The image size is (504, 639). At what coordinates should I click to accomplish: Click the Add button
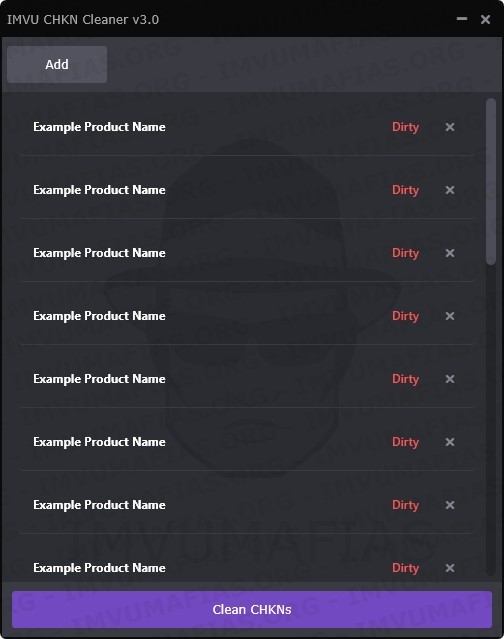[57, 64]
